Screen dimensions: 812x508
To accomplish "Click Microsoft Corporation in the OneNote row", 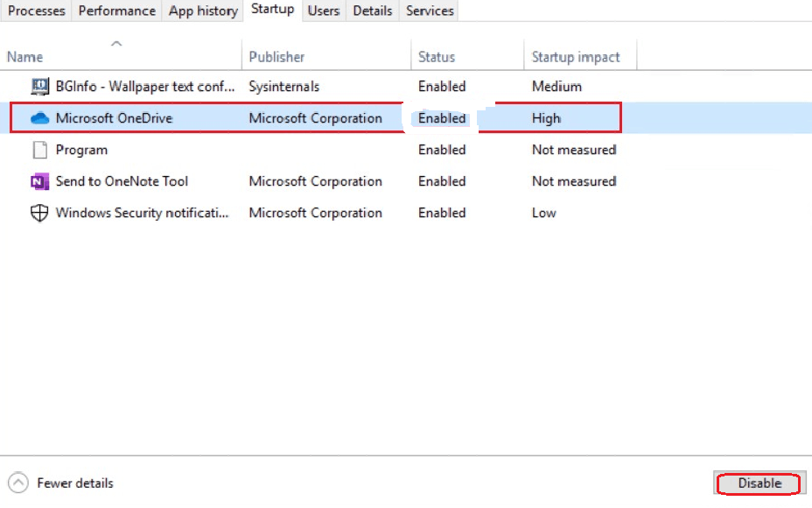I will click(315, 181).
